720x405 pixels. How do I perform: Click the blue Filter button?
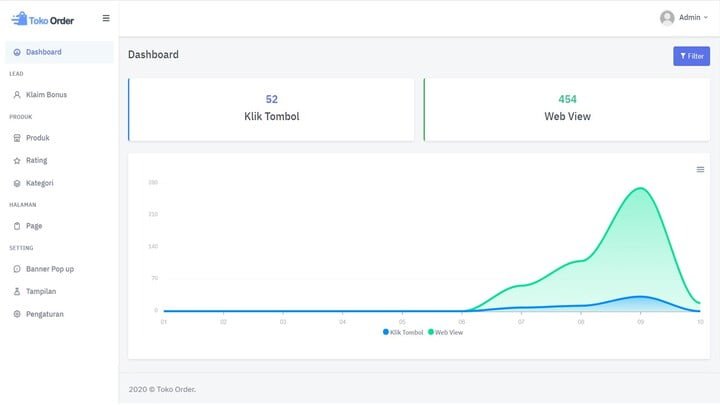pyautogui.click(x=691, y=56)
